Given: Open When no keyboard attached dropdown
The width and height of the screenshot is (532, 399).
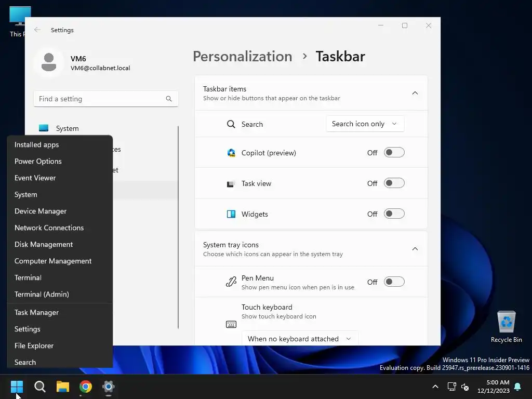Looking at the screenshot, I should coord(300,339).
